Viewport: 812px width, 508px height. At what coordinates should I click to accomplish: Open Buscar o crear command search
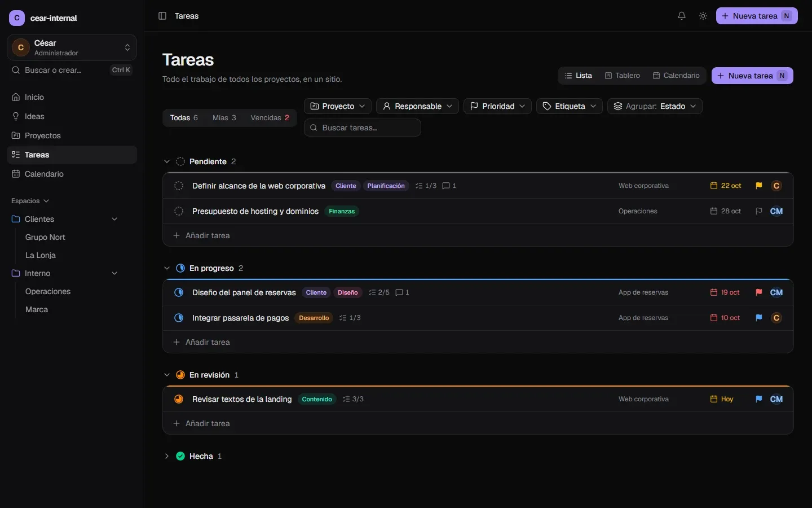click(x=72, y=70)
